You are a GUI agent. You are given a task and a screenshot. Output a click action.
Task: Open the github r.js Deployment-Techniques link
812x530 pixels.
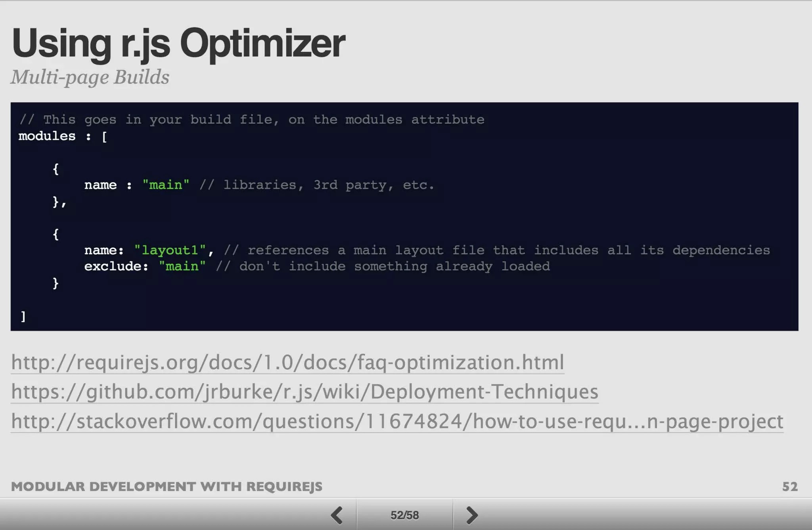coord(304,392)
